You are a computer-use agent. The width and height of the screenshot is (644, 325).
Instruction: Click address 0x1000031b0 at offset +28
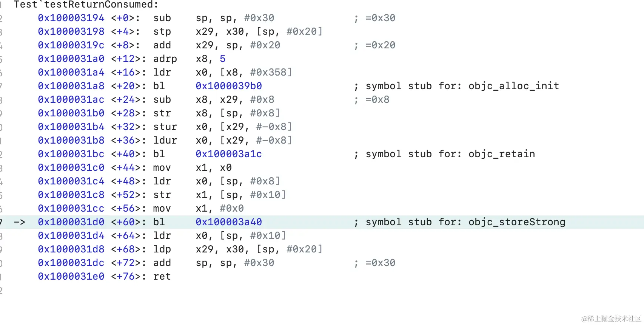pos(71,113)
